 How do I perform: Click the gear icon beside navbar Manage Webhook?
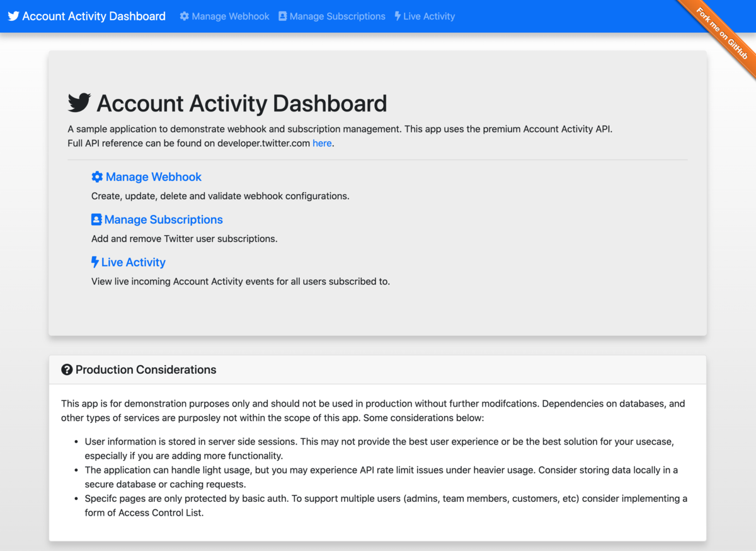click(x=184, y=16)
